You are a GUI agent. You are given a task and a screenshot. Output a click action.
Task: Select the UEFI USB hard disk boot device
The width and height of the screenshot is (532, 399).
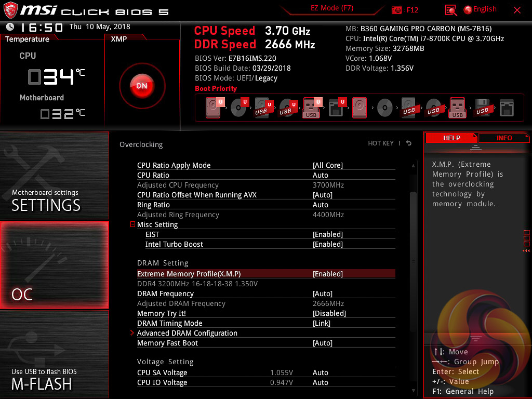(x=264, y=108)
